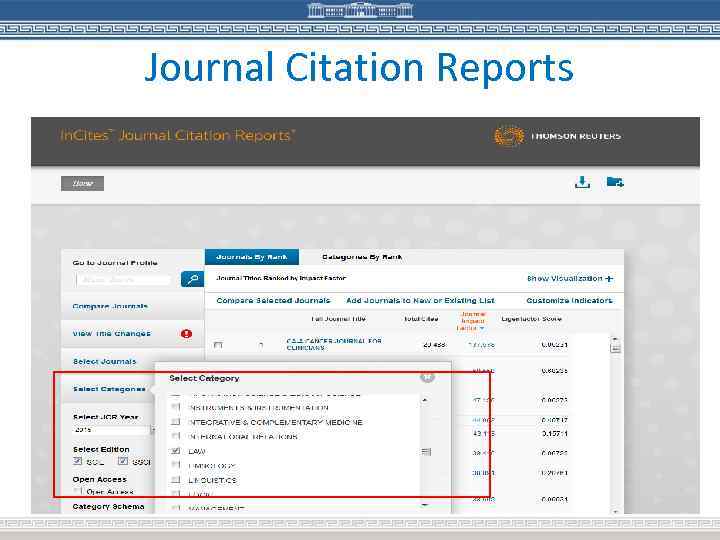The image size is (720, 540).
Task: Click the journal table scrollbar thumb
Action: click(x=615, y=348)
